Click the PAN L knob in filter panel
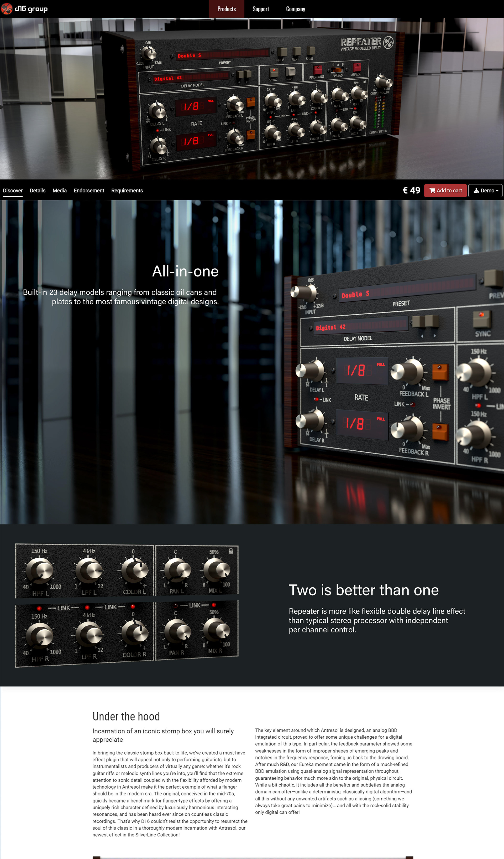 177,571
